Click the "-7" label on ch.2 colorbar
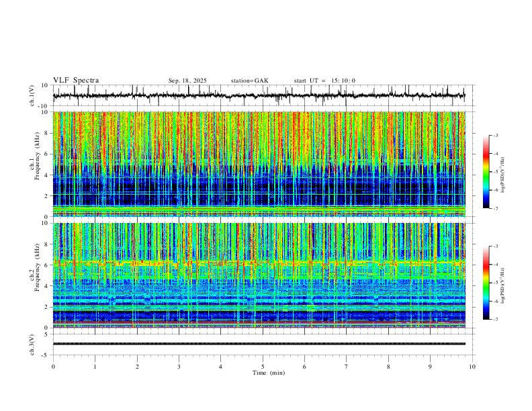532x411 pixels. (x=495, y=319)
